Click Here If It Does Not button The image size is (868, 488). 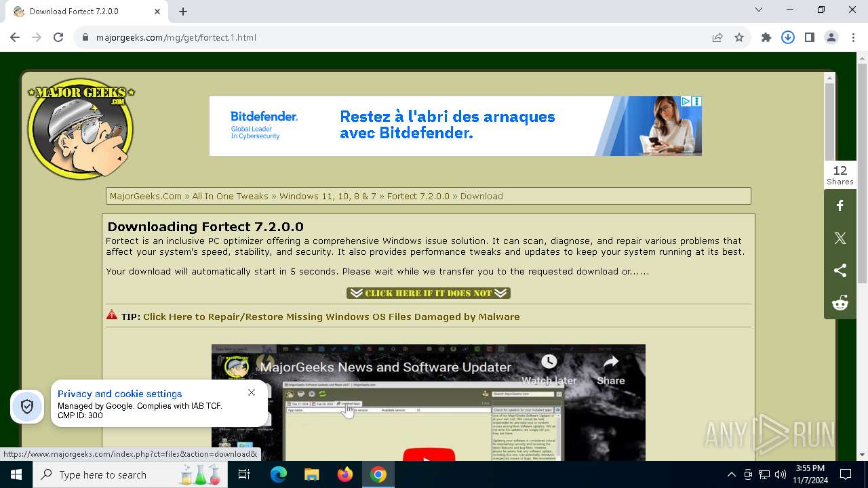tap(429, 293)
